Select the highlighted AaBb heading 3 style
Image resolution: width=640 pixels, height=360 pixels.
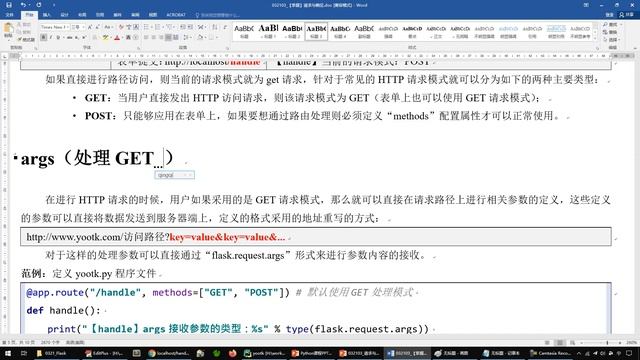coord(316,31)
